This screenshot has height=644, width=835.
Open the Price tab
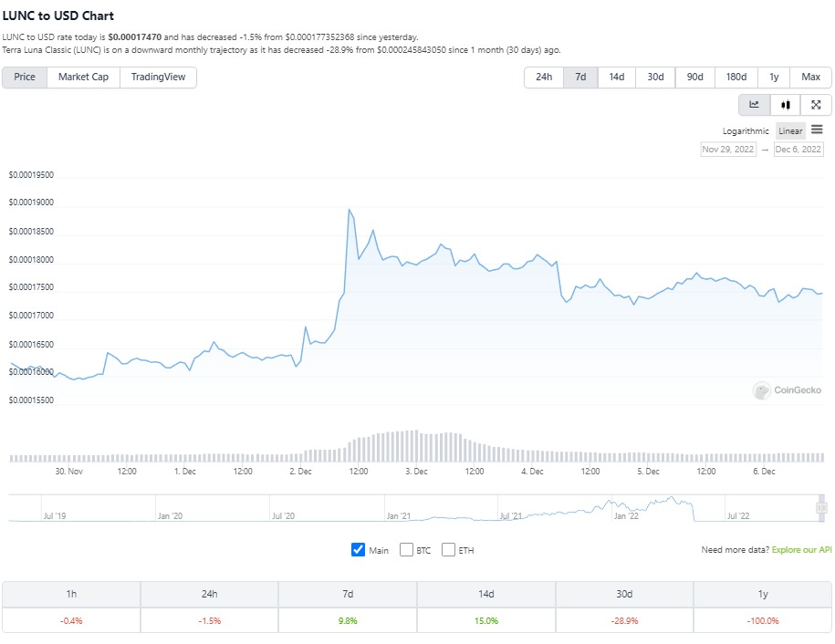25,78
